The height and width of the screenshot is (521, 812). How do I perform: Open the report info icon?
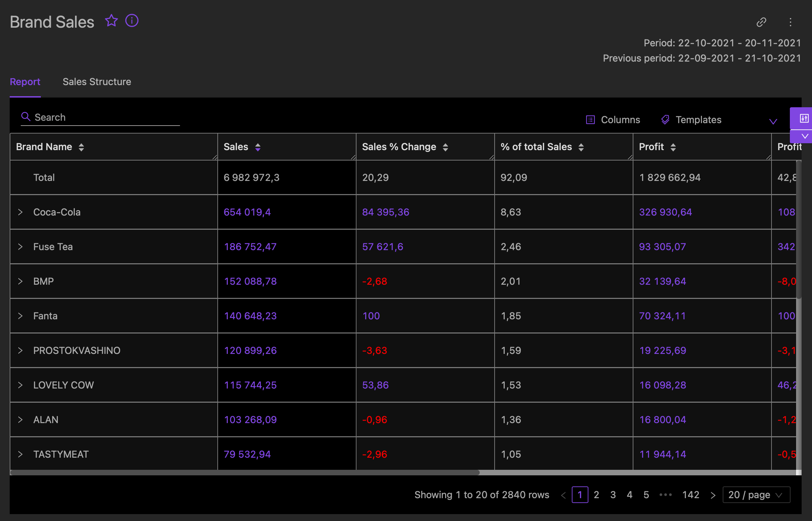132,21
